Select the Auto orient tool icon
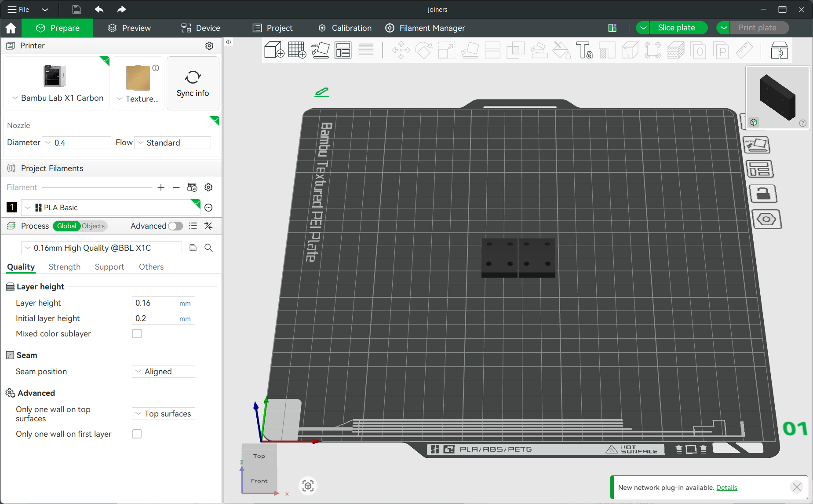 click(320, 50)
